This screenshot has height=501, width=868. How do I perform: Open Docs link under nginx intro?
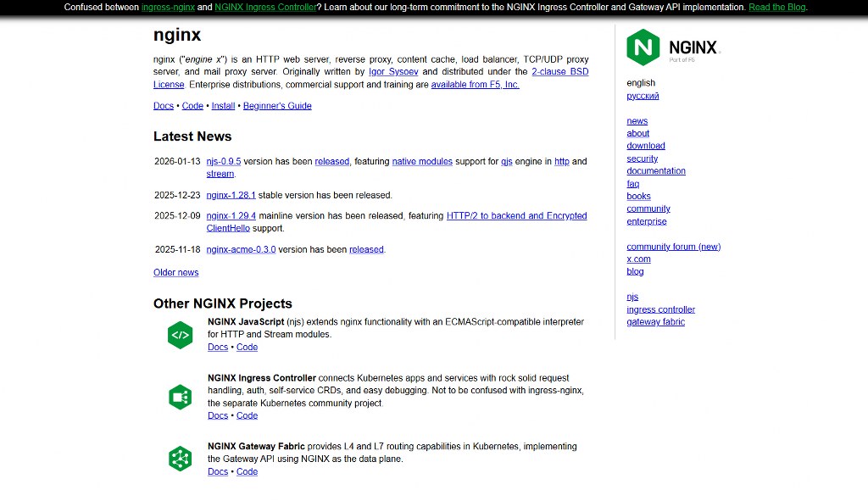(164, 106)
